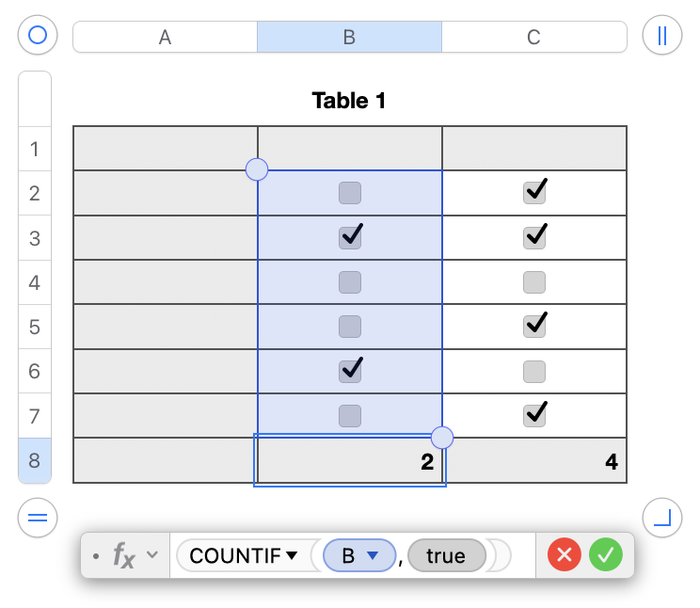The width and height of the screenshot is (700, 608).
Task: Open the B reference token dropdown
Action: click(x=374, y=556)
